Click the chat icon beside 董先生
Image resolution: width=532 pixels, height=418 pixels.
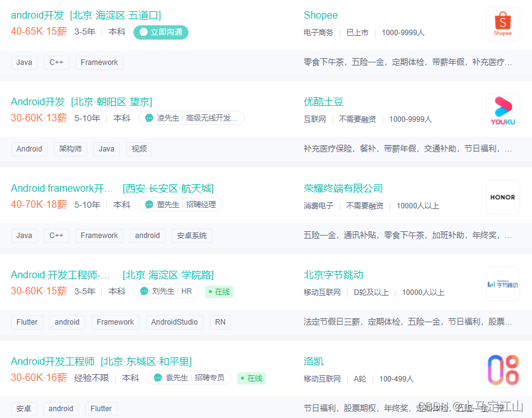point(149,205)
